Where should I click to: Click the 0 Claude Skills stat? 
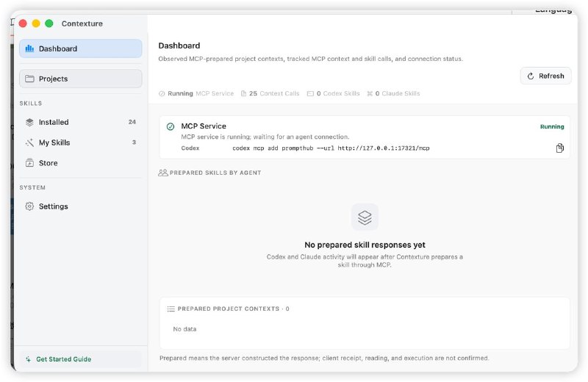pyautogui.click(x=393, y=93)
